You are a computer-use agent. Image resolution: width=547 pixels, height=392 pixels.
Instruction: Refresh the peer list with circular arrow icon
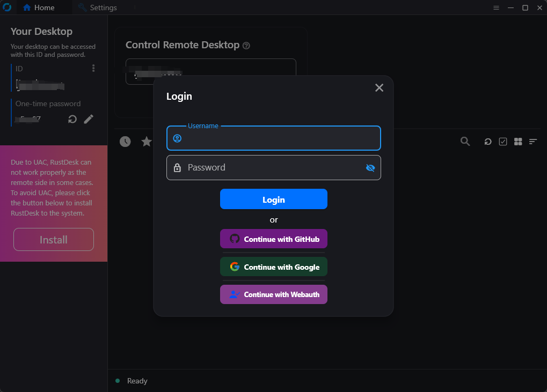point(487,142)
